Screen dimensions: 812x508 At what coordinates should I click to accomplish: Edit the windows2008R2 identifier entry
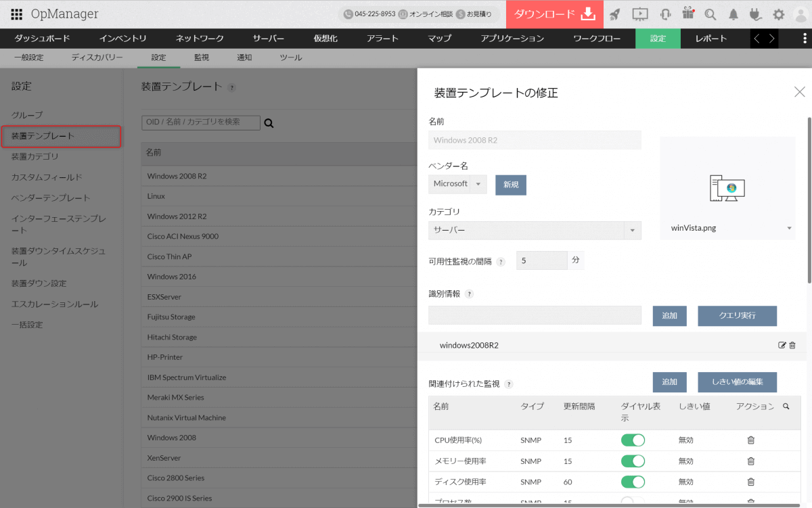pos(782,345)
